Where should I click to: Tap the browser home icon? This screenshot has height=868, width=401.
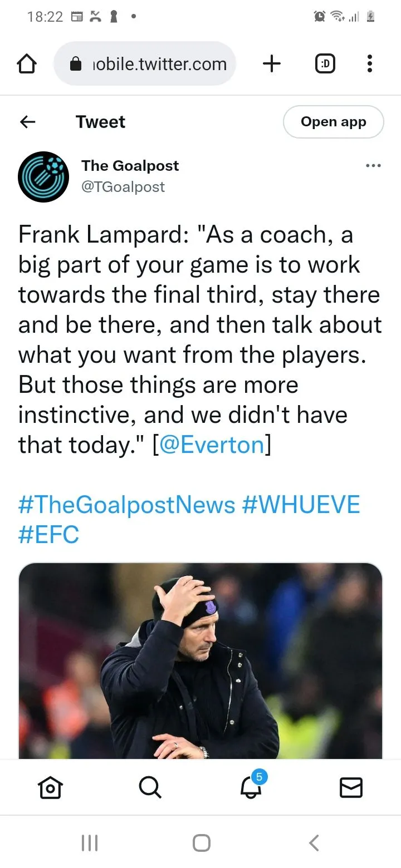tap(27, 65)
